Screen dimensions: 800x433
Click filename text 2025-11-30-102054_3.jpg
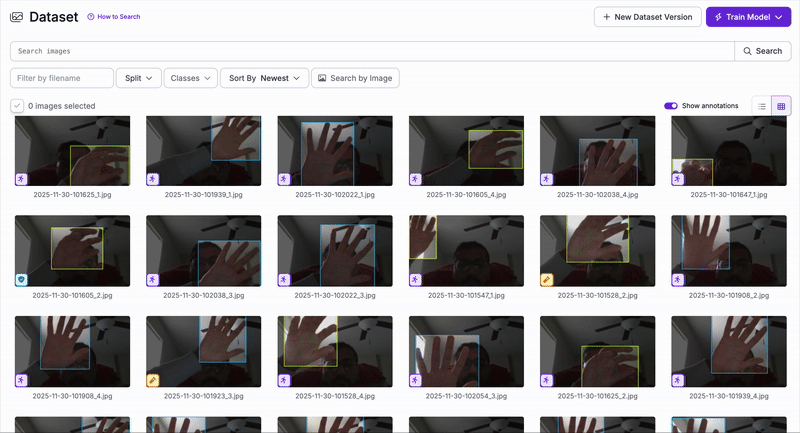click(x=466, y=396)
